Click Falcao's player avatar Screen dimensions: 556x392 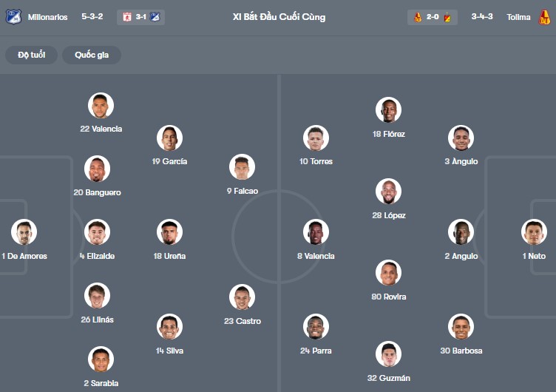click(242, 167)
